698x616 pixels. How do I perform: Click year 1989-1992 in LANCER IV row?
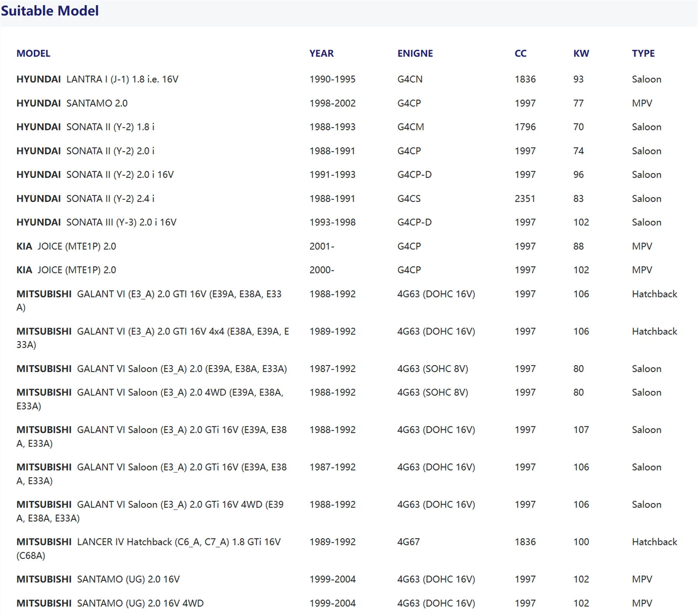(332, 542)
